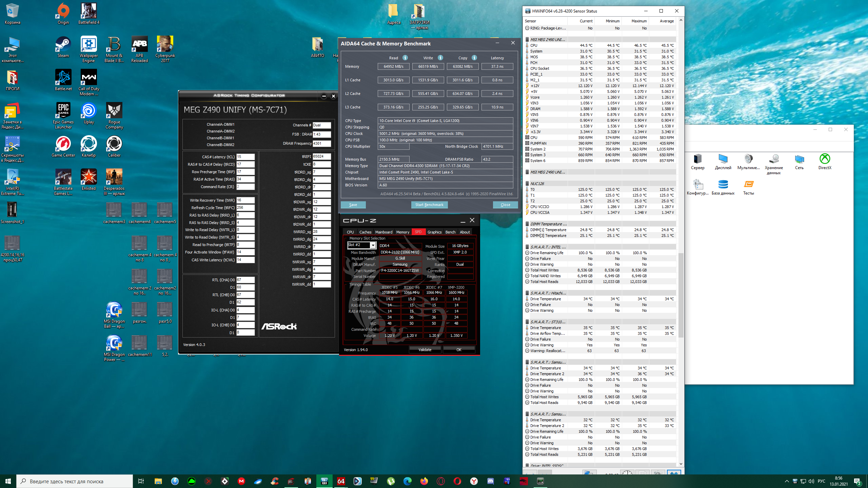Show hidden system tray icons chevron
The height and width of the screenshot is (488, 868).
pos(787,481)
